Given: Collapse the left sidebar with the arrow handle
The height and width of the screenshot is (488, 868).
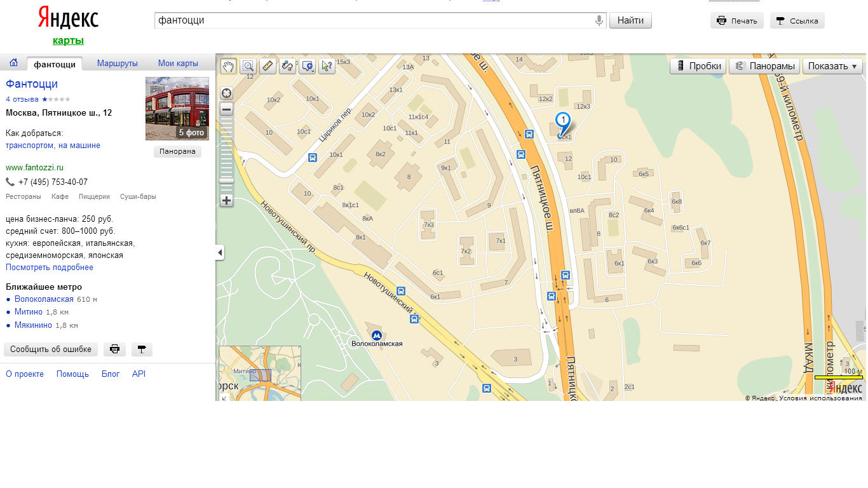Looking at the screenshot, I should click(220, 252).
